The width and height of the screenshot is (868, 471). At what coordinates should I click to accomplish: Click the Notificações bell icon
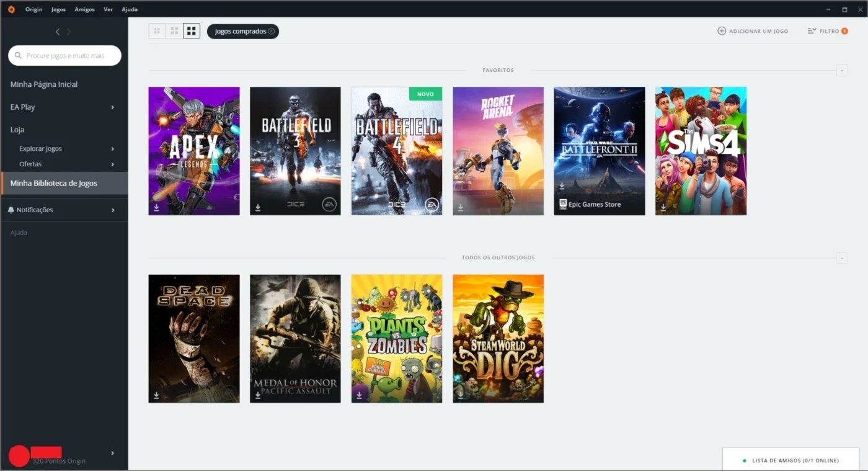11,210
